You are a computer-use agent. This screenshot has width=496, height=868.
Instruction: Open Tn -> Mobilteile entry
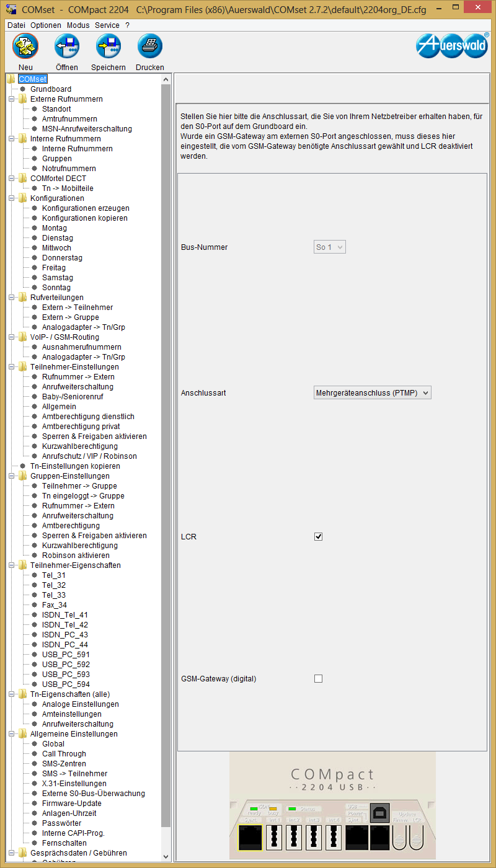click(68, 188)
